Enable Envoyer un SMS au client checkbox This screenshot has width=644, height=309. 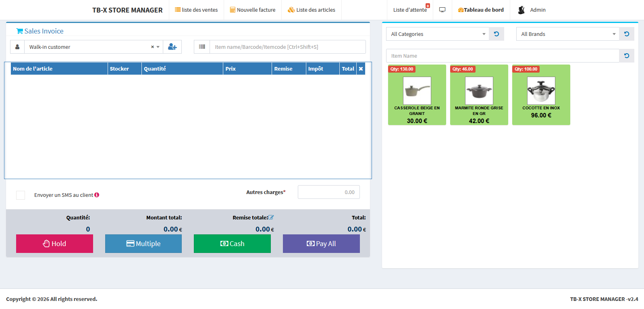click(x=21, y=195)
